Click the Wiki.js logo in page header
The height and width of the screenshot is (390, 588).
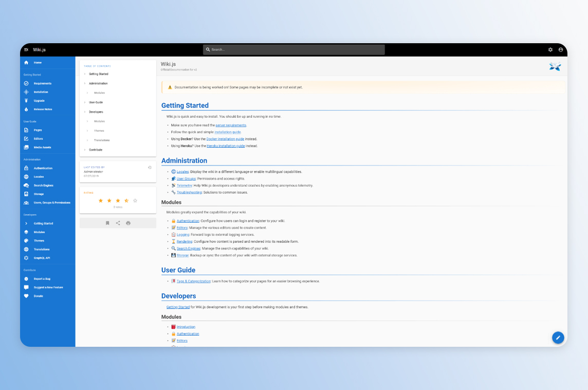[x=555, y=66]
